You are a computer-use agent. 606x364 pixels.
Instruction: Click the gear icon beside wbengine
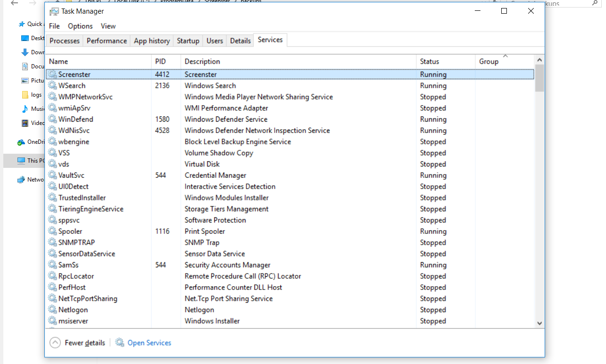tap(52, 141)
